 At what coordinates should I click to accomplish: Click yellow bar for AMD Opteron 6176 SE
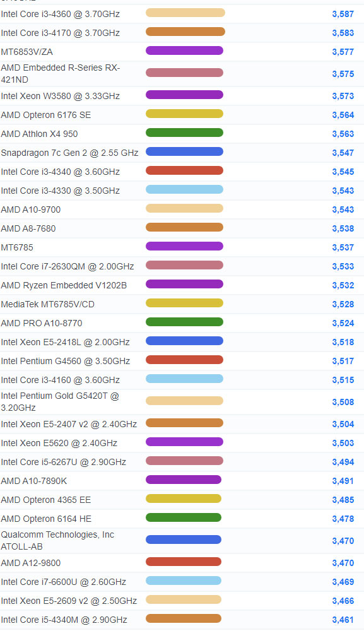coord(184,114)
